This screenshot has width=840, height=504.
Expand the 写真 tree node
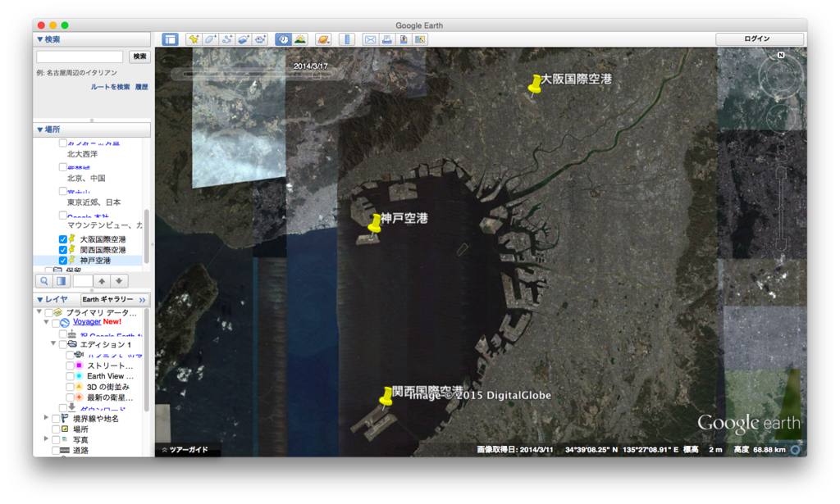46,438
